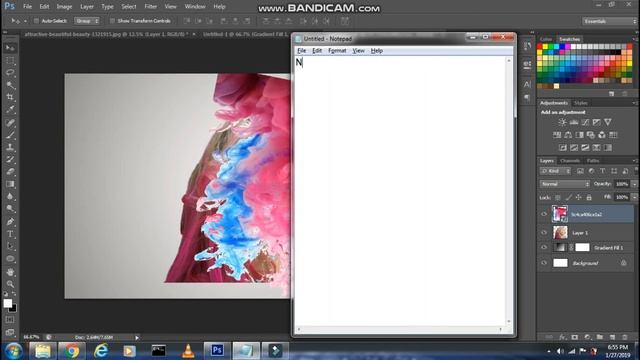640x360 pixels.
Task: Add a Curves adjustment
Action: pyautogui.click(x=585, y=122)
